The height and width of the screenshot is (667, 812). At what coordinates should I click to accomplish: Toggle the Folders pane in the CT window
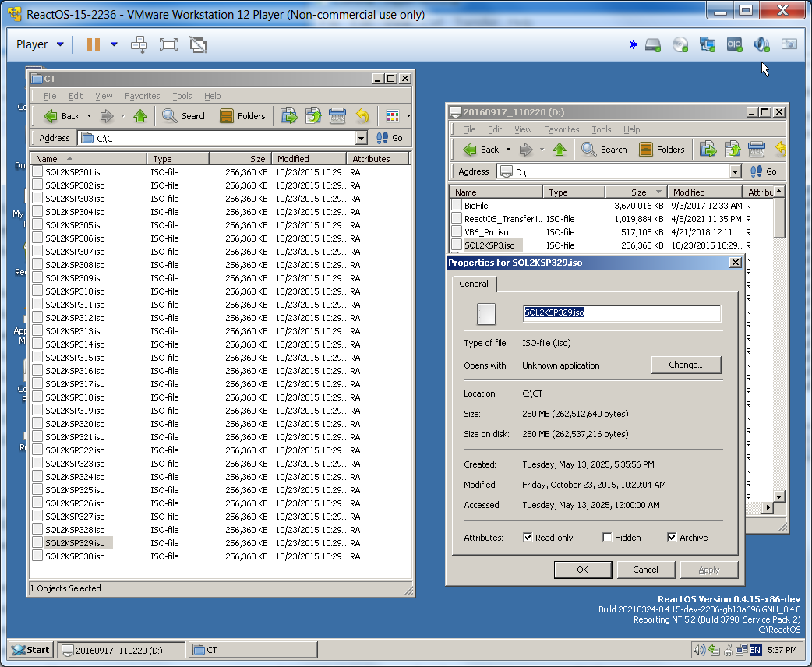tap(242, 116)
